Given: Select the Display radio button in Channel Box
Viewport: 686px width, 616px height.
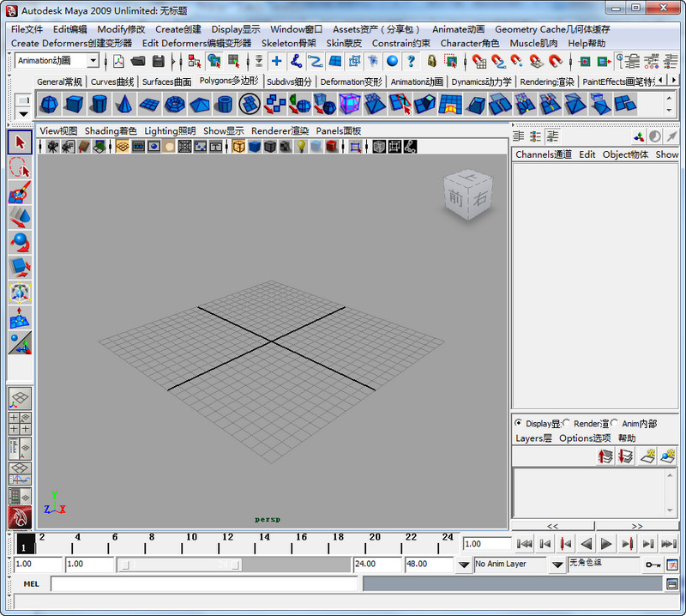Looking at the screenshot, I should pyautogui.click(x=519, y=422).
